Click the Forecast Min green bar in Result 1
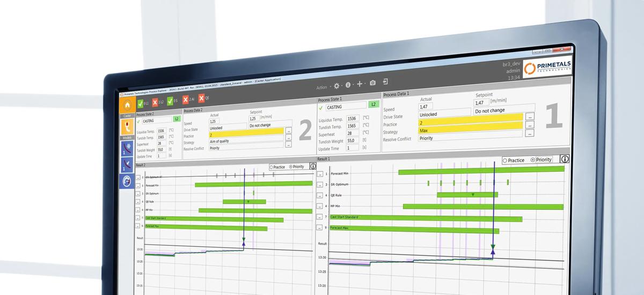Viewport: 644px width, 295px height. tap(481, 170)
